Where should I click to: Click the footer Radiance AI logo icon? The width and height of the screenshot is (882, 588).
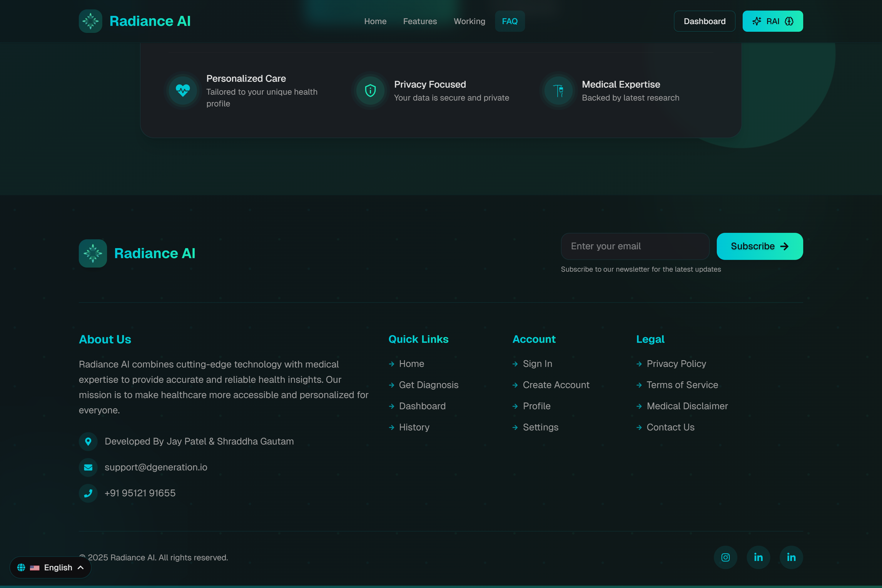coord(93,253)
